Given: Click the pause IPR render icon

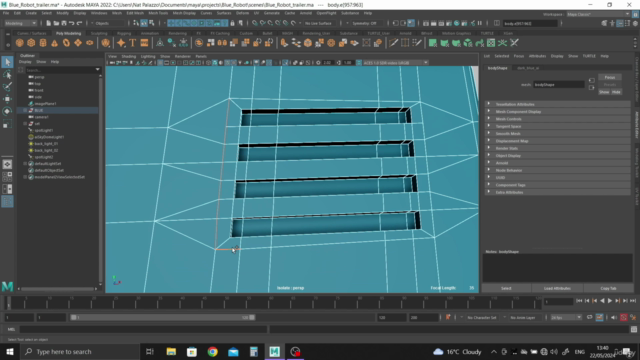Looking at the screenshot, I should point(480,23).
